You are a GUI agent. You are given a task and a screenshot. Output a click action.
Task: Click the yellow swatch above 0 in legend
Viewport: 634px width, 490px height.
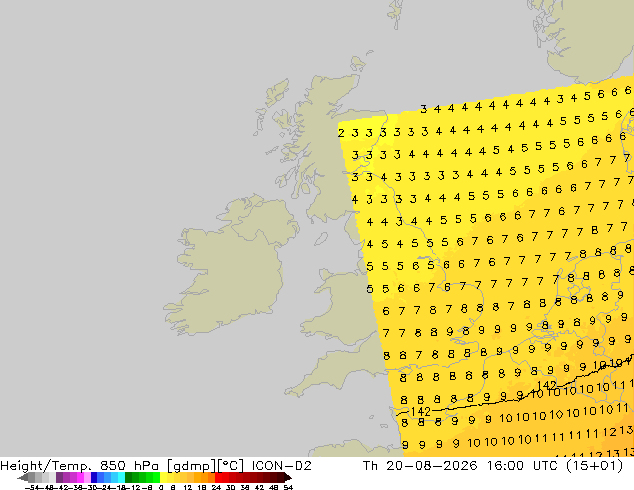[163, 477]
